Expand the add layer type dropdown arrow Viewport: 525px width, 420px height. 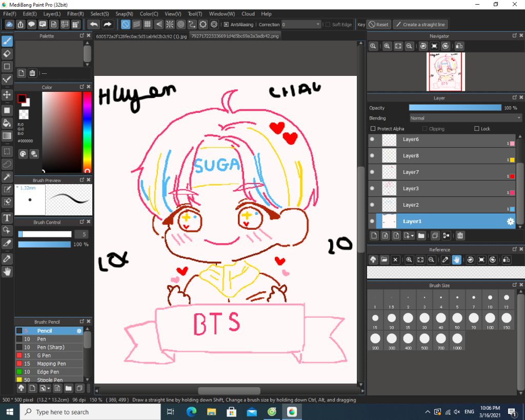412,236
